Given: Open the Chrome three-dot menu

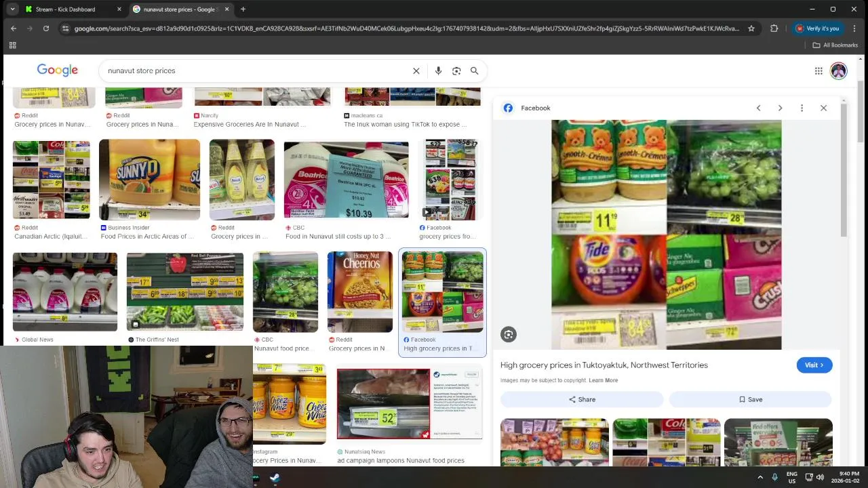Looking at the screenshot, I should point(854,28).
